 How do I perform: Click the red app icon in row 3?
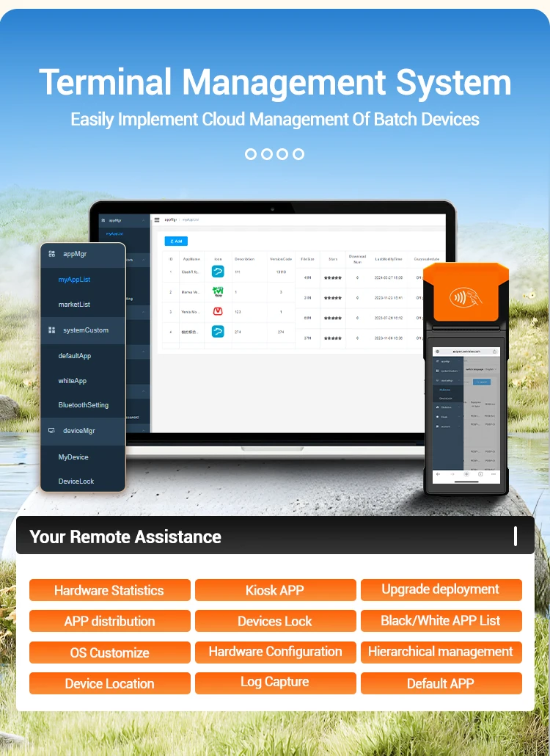coord(218,311)
